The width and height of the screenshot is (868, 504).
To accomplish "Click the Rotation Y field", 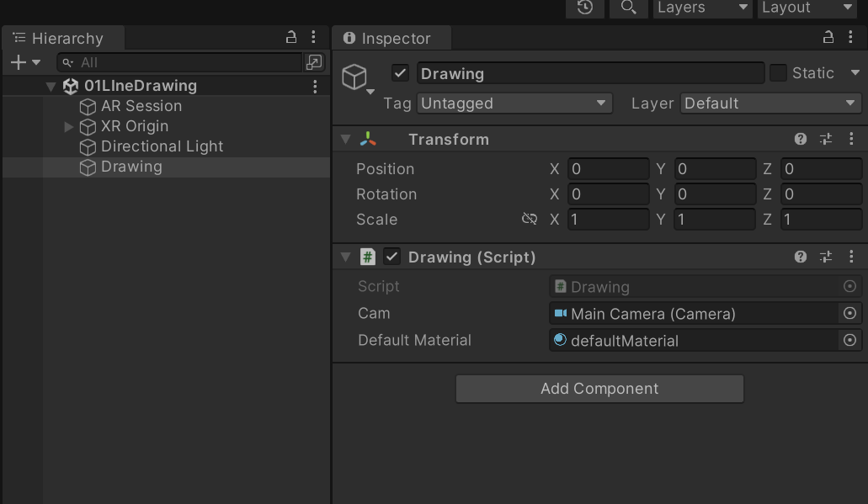I will tap(715, 194).
